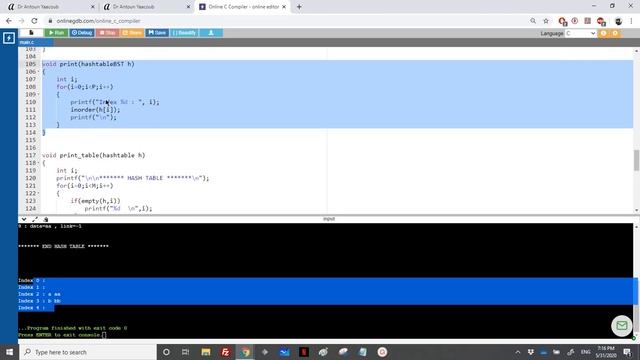640x360 pixels.
Task: Click the download arrow toolbar icon
Action: tap(211, 33)
